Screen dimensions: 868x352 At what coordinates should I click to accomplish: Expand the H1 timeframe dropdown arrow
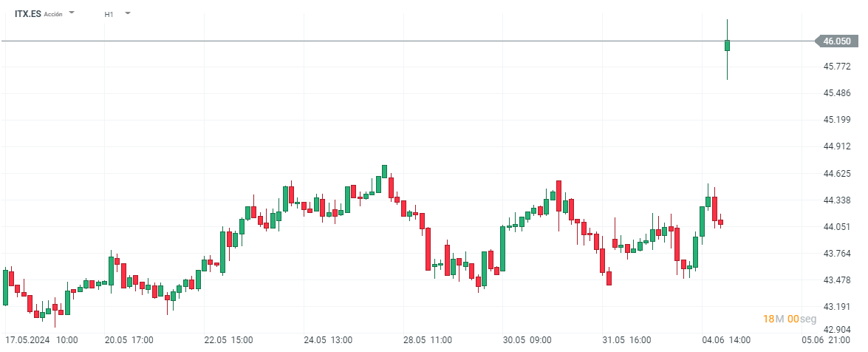point(128,13)
